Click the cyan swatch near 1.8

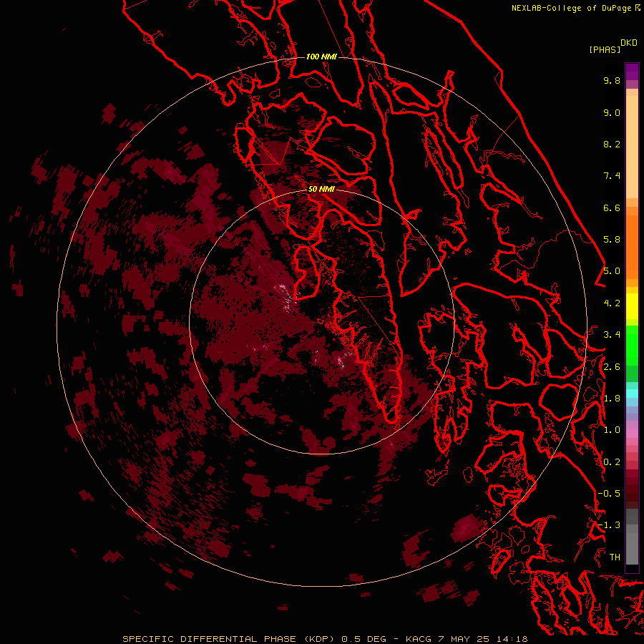click(632, 393)
